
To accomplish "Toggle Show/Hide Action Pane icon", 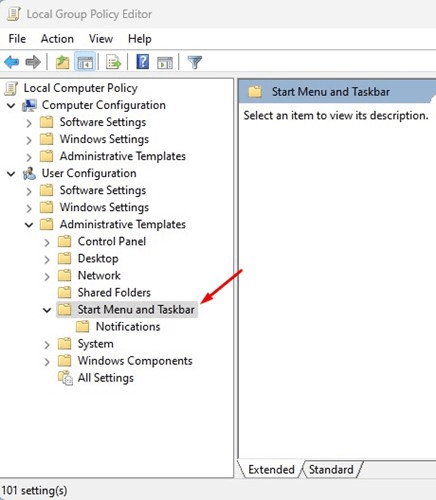I will click(165, 62).
